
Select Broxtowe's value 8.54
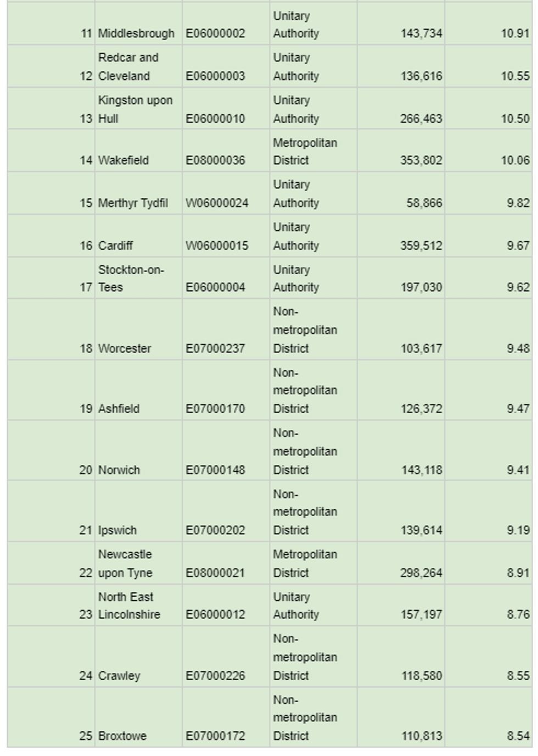(x=518, y=736)
